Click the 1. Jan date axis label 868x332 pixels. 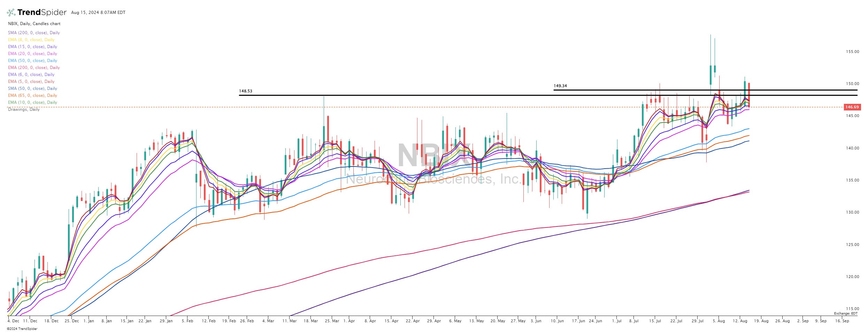tap(89, 321)
